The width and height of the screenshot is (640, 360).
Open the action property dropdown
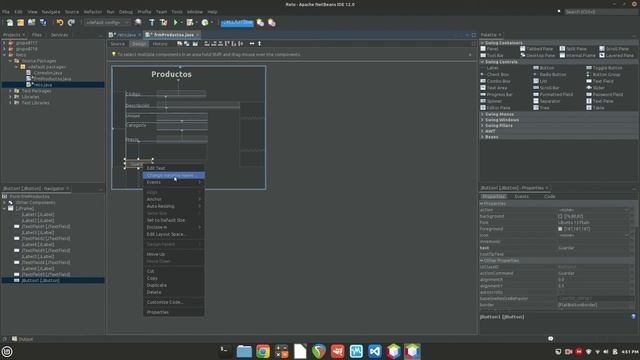pos(627,210)
